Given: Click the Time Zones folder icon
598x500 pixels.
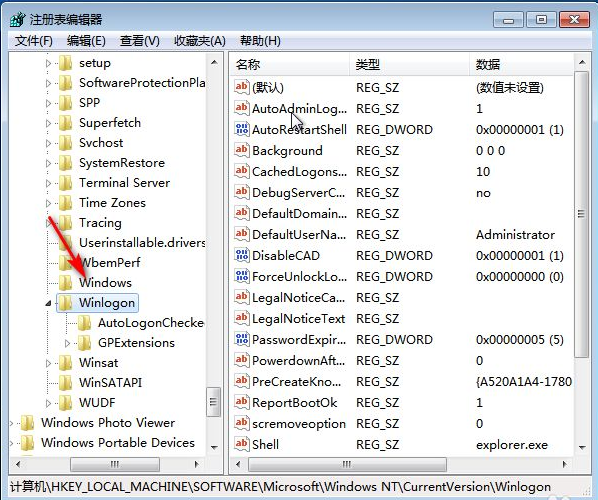Looking at the screenshot, I should (x=66, y=203).
